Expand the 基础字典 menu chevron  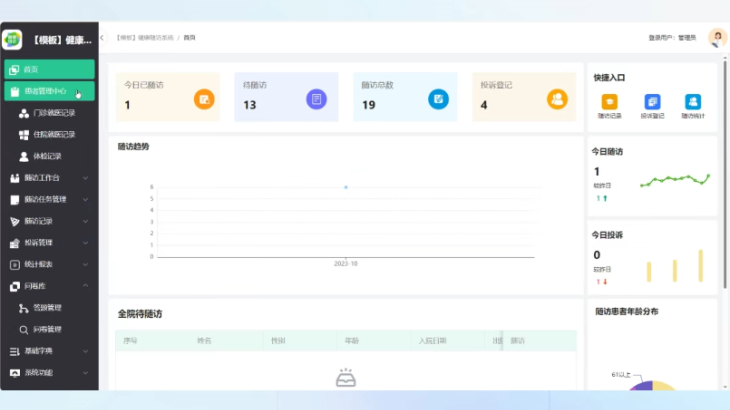pyautogui.click(x=86, y=351)
